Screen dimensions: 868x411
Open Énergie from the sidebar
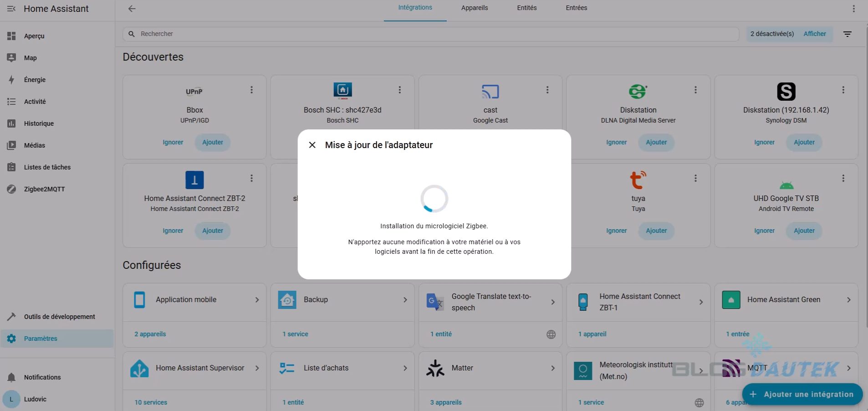[35, 80]
